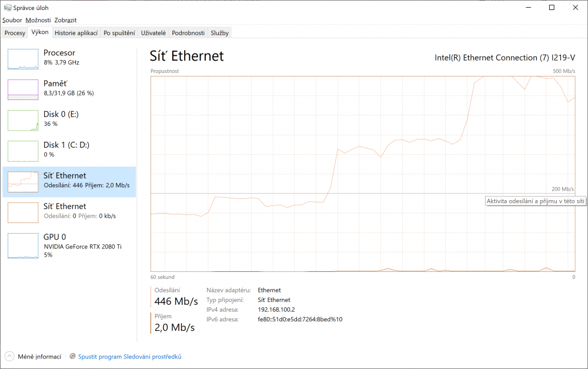Image resolution: width=588 pixels, height=369 pixels.
Task: Click the Task Manager icon in the title bar
Action: [x=8, y=8]
